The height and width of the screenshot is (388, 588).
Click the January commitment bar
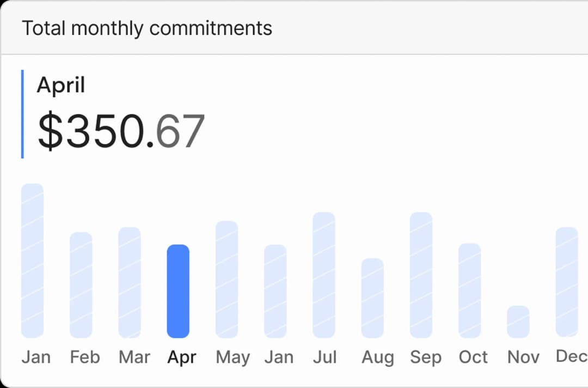(32, 262)
